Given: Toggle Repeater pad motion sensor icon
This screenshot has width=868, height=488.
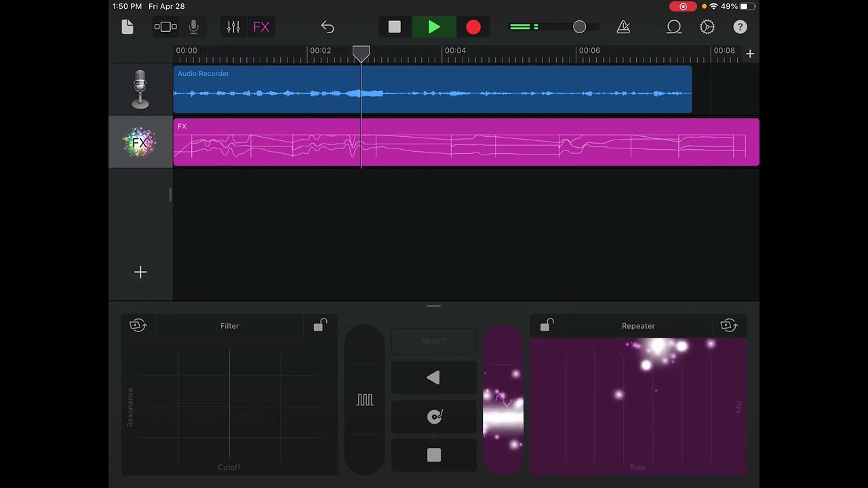Looking at the screenshot, I should click(730, 325).
